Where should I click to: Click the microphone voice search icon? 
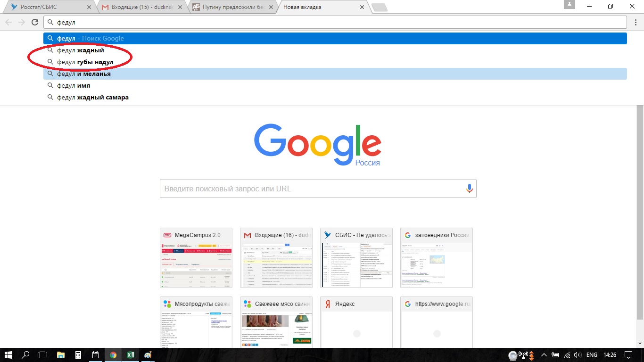coord(469,189)
